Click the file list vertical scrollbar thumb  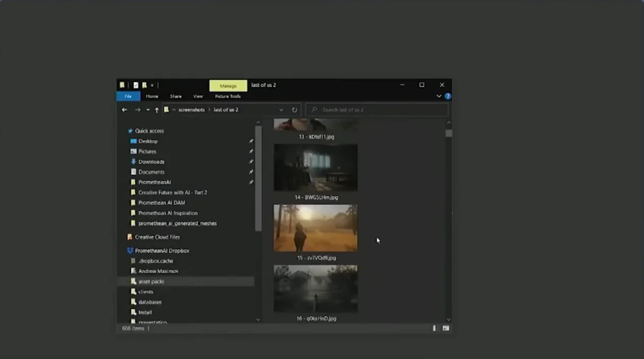[448, 134]
